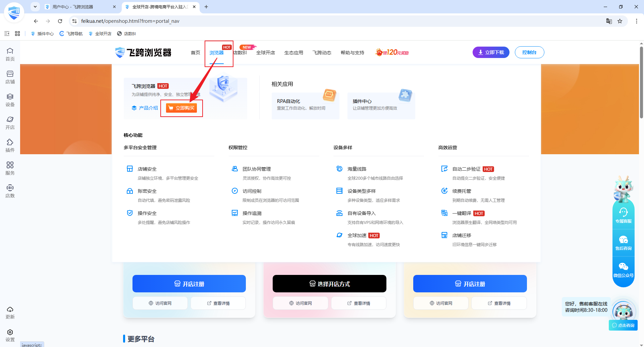The width and height of the screenshot is (644, 347).
Task: Select 首页 in the top navigation
Action: [196, 53]
